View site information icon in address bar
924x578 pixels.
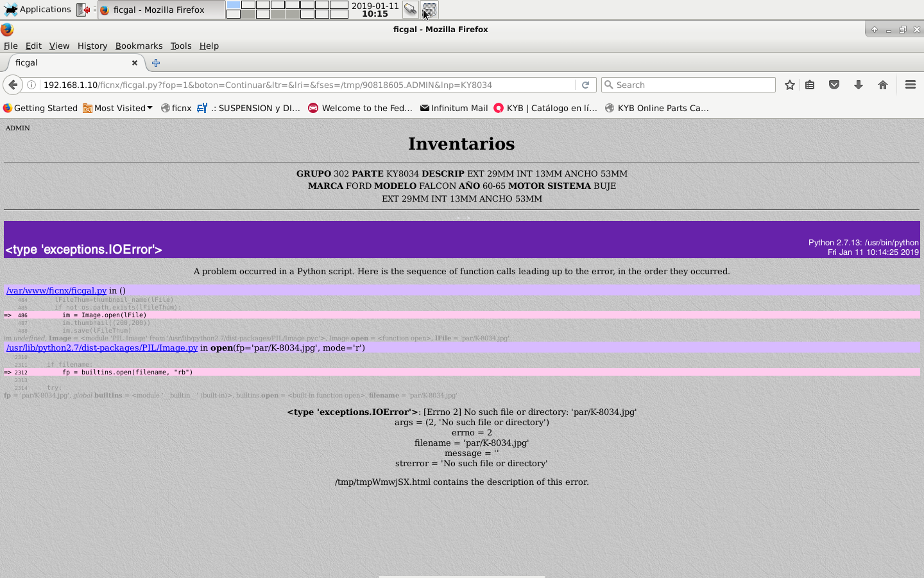tap(31, 85)
